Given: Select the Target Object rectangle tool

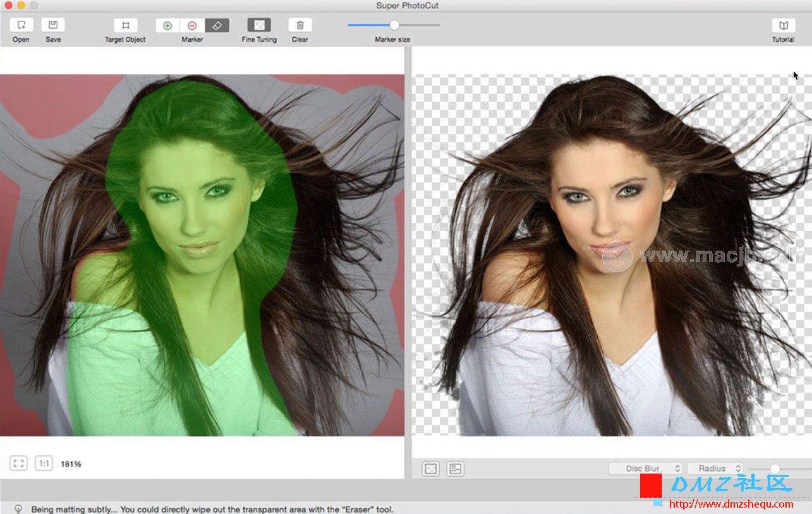Looking at the screenshot, I should coord(125,25).
